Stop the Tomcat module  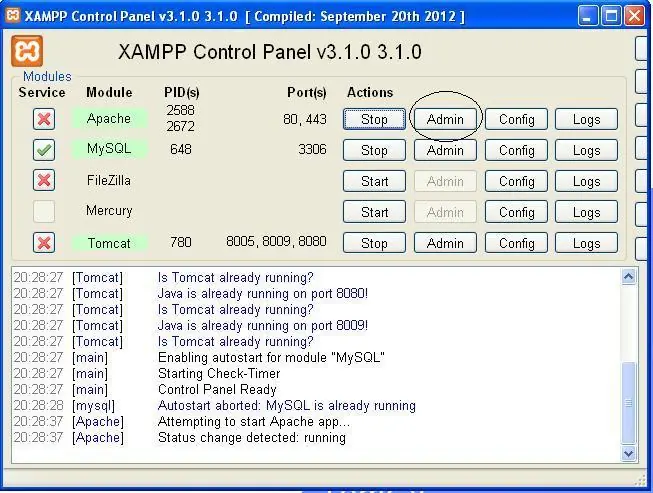[x=374, y=243]
